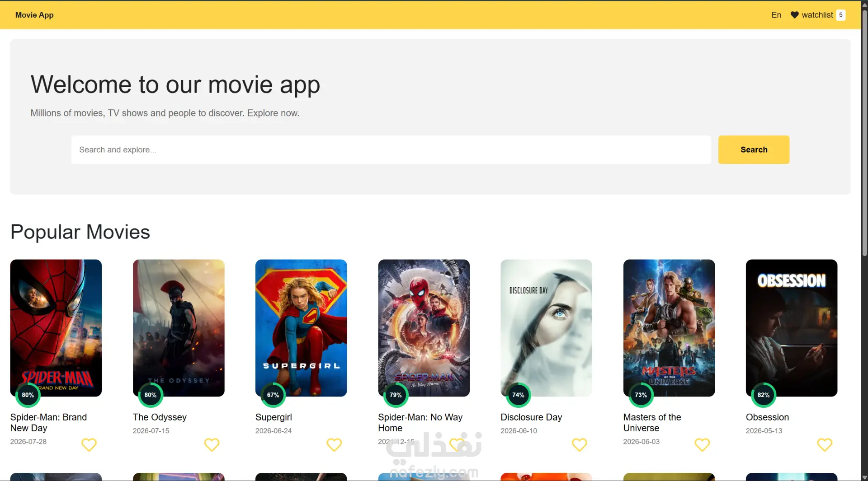Screen dimensions: 868x481
Task: Click the 73% rating badge
Action: click(641, 395)
